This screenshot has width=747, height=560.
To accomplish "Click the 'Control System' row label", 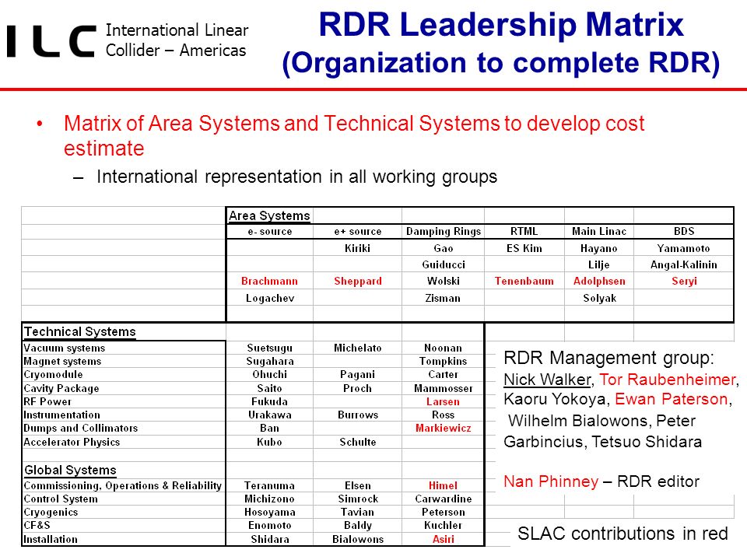I will point(61,499).
